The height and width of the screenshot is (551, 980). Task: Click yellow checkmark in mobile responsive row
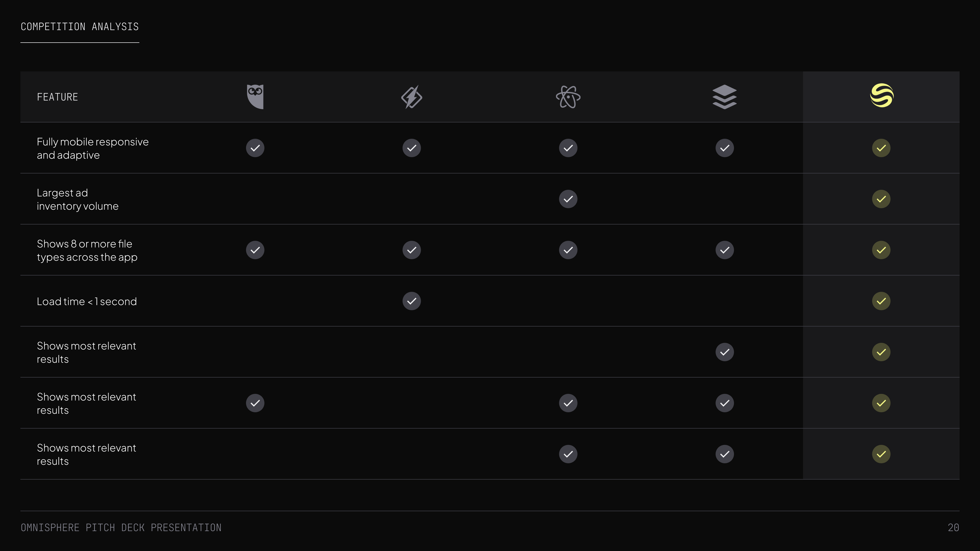click(881, 148)
